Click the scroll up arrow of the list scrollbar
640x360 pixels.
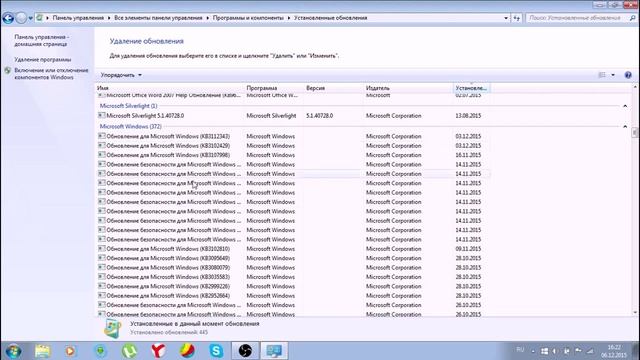(x=635, y=87)
